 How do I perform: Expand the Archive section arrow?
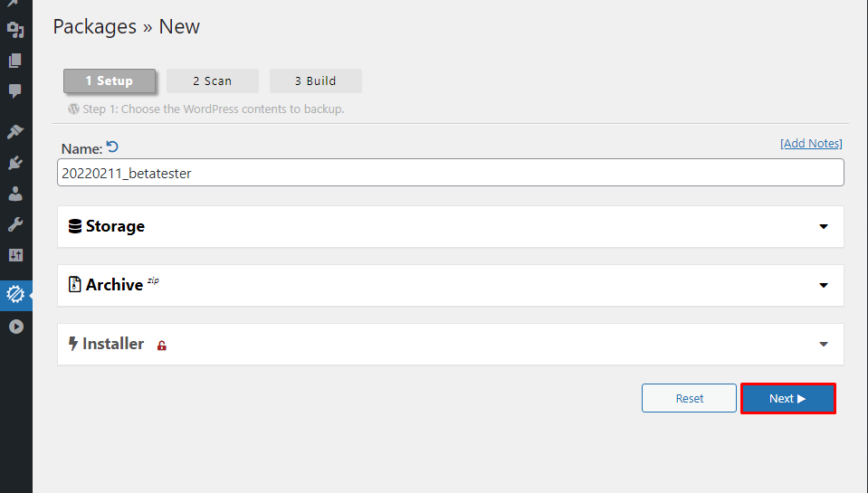[x=824, y=286]
